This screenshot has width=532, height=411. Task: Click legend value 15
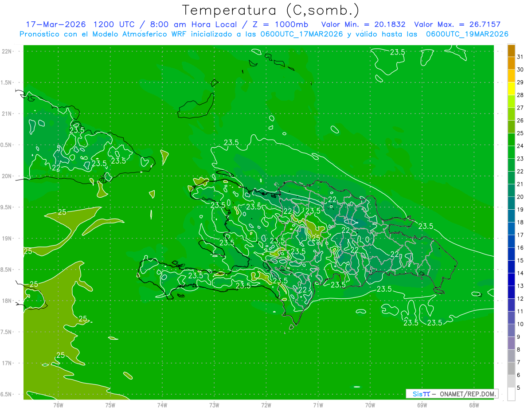(x=520, y=260)
